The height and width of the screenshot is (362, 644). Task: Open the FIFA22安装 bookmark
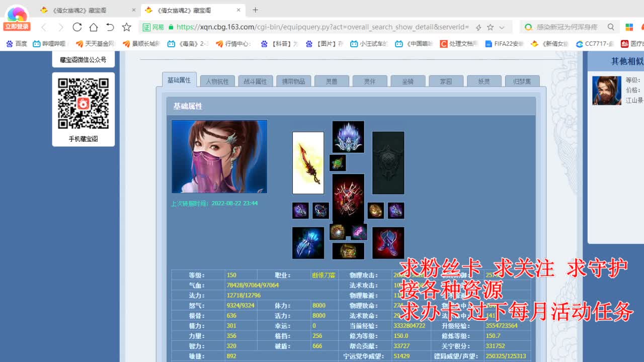(x=504, y=44)
